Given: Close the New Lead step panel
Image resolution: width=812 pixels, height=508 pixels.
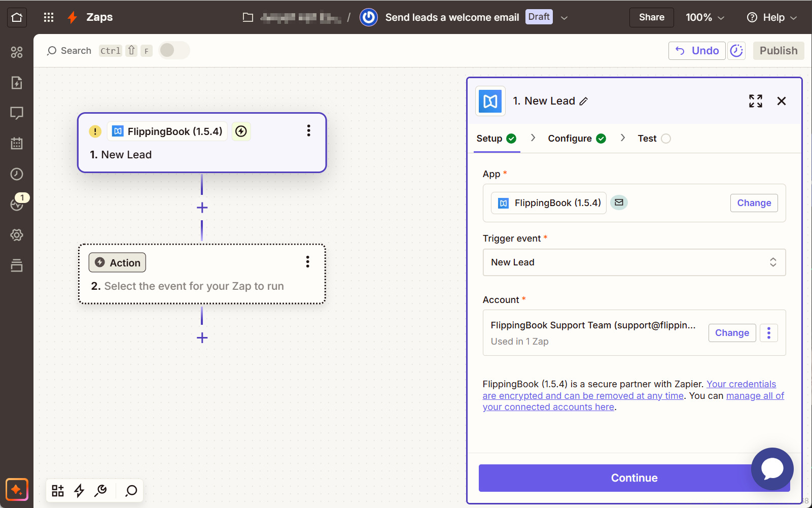Looking at the screenshot, I should (x=782, y=101).
